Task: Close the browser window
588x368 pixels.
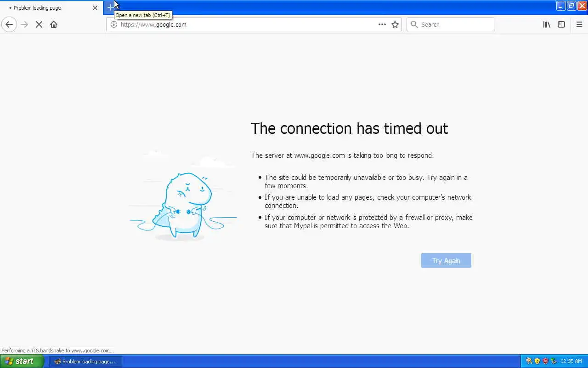Action: 582,6
